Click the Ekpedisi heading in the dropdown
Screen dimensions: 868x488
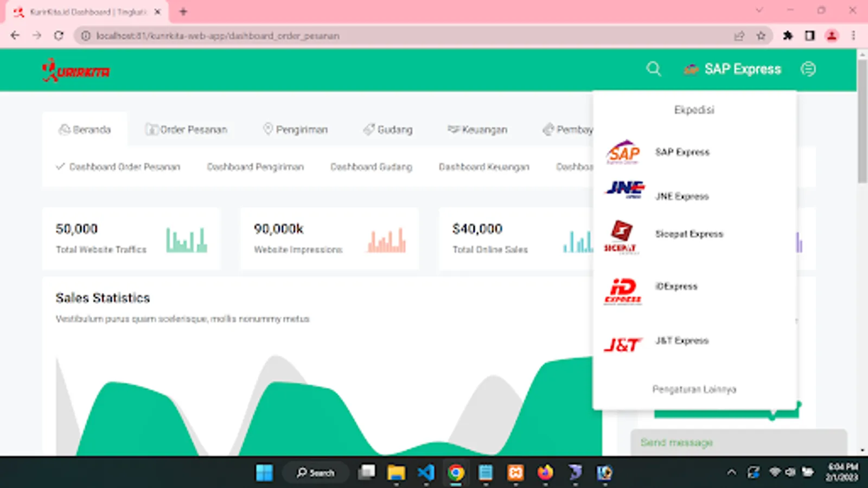point(694,110)
